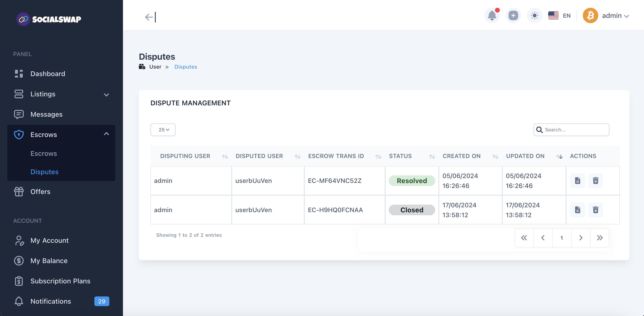This screenshot has width=644, height=316.
Task: Click the Disputes breadcrumb link
Action: [186, 67]
